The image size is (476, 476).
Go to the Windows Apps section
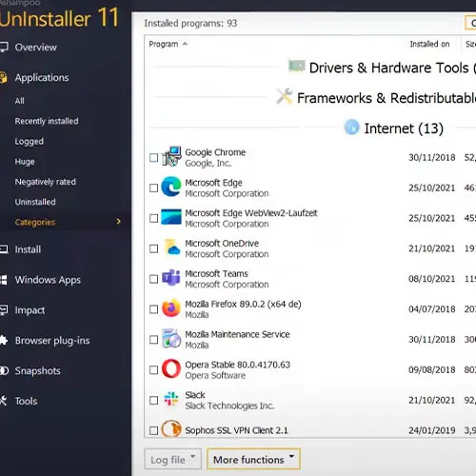(x=48, y=280)
